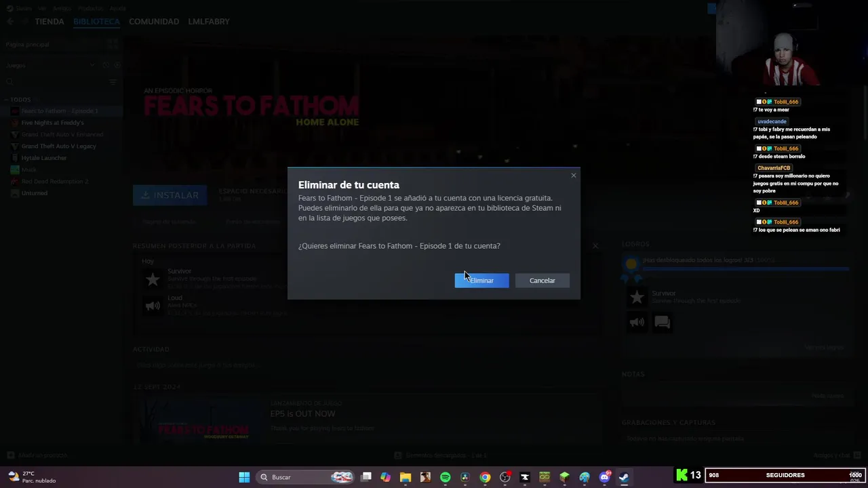Click the ready-to-play icon beside Juegos
Screen dimensions: 868x488
click(x=117, y=65)
